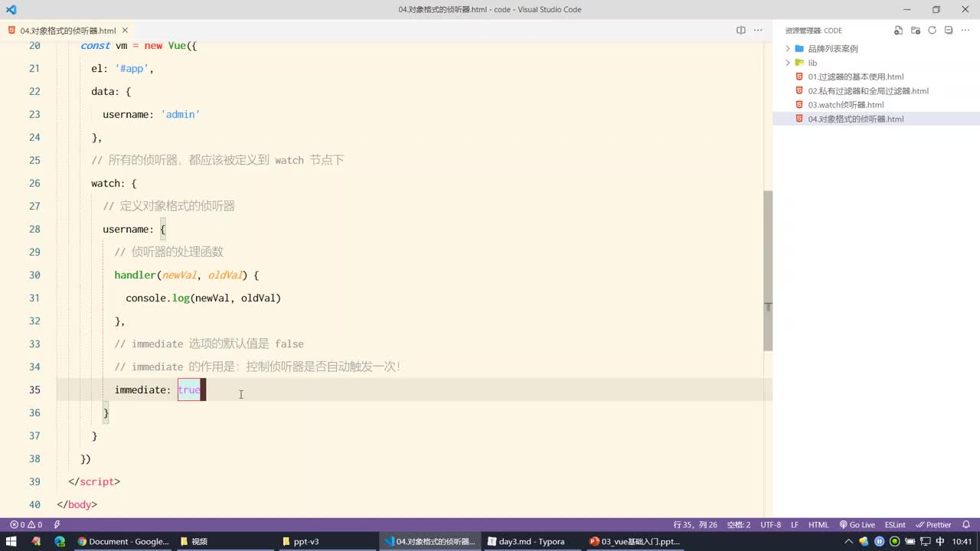This screenshot has height=551, width=980.
Task: Click the New File icon in explorer header
Action: (899, 31)
